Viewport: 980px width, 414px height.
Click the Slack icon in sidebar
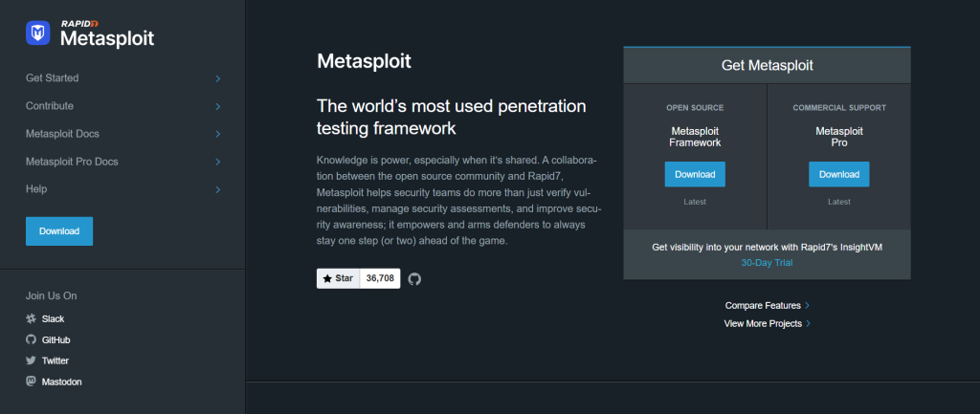[x=31, y=318]
